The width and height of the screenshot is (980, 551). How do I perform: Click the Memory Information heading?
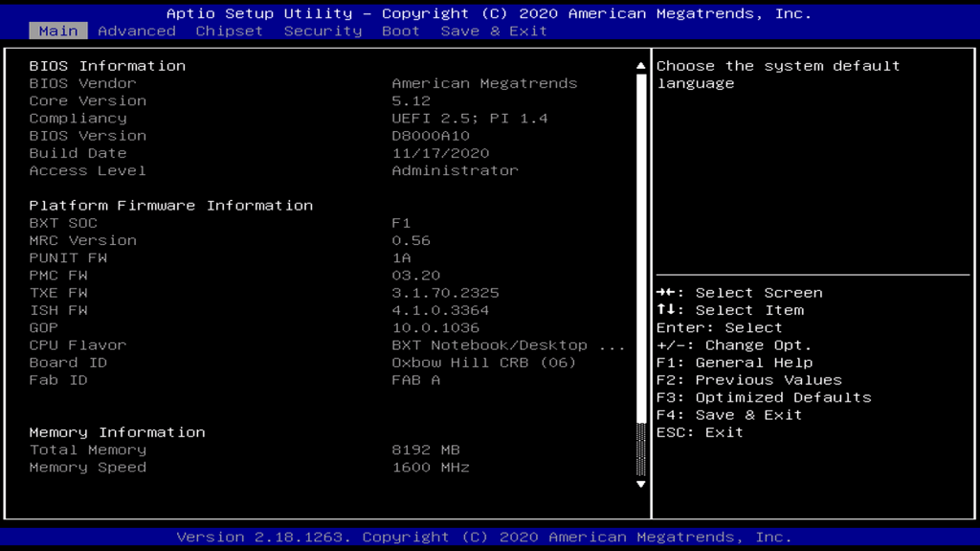(117, 432)
